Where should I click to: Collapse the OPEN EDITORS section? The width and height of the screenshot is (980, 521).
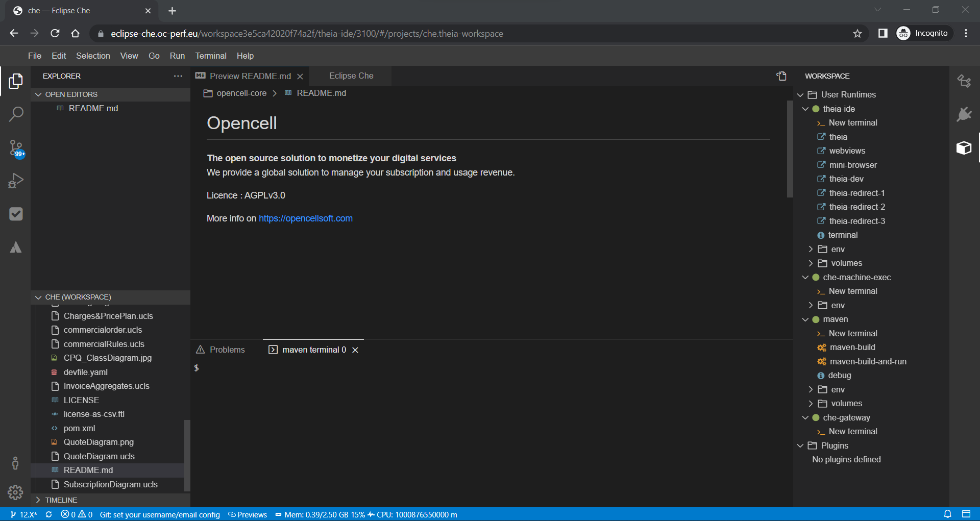(39, 94)
